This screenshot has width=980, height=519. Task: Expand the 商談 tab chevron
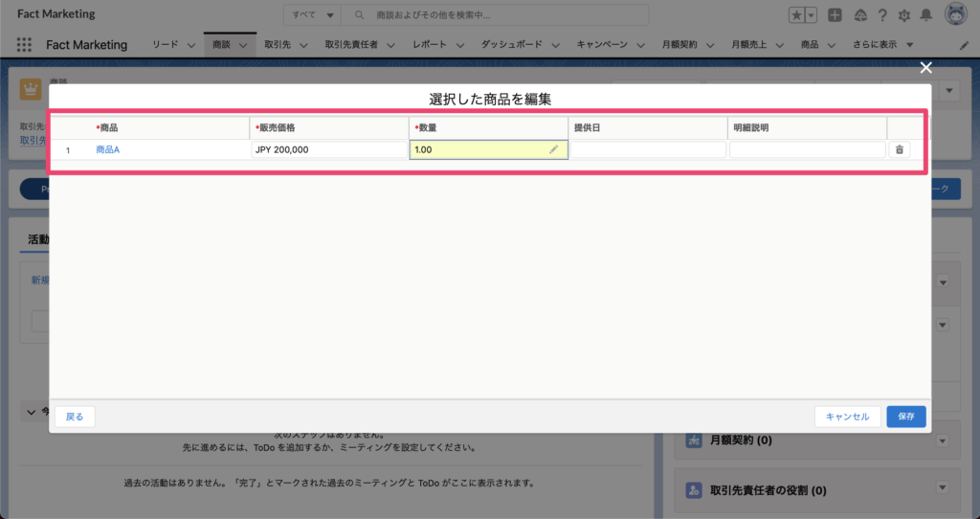(243, 45)
